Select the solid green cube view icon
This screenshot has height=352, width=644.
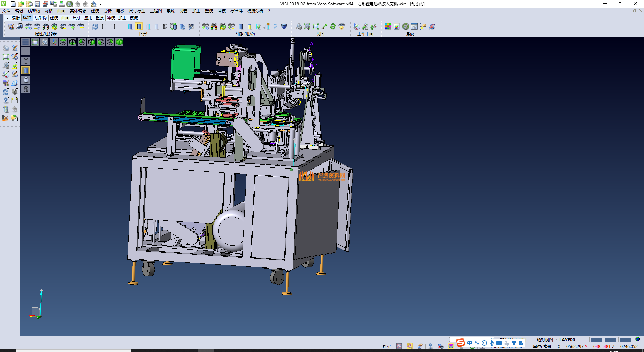[119, 42]
